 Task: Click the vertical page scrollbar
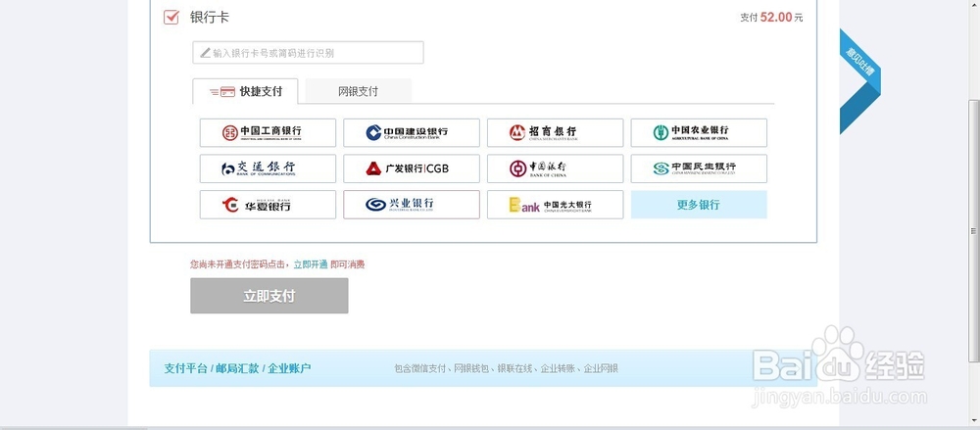[x=973, y=230]
